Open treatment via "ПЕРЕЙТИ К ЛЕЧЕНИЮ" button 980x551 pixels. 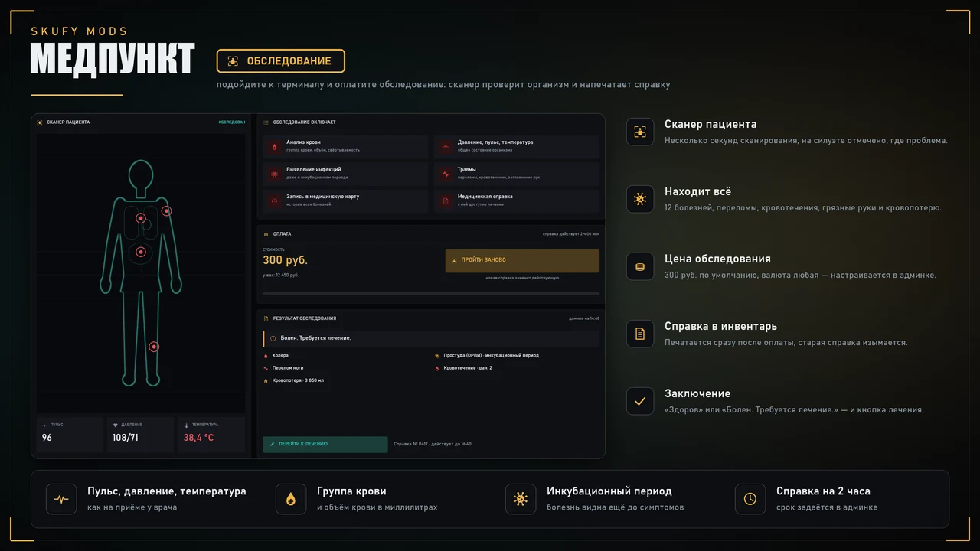[325, 445]
